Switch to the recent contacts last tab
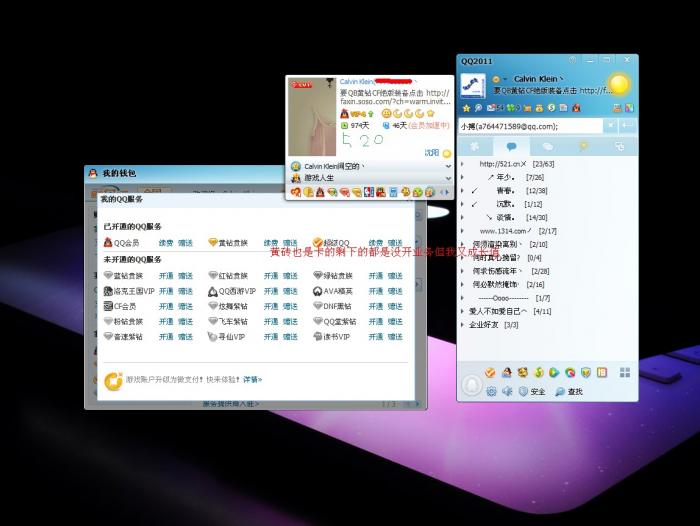Image resolution: width=700 pixels, height=526 pixels. point(620,146)
